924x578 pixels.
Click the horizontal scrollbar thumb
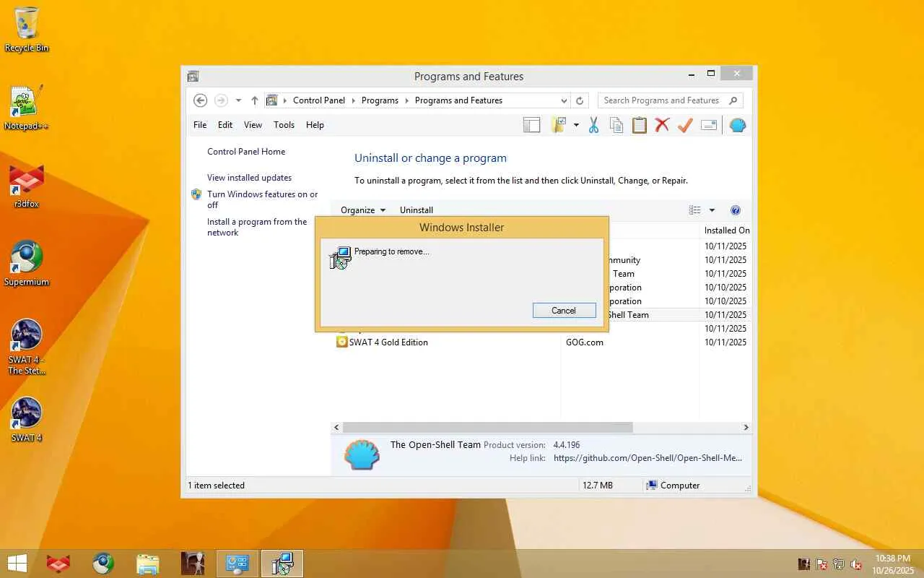point(488,428)
